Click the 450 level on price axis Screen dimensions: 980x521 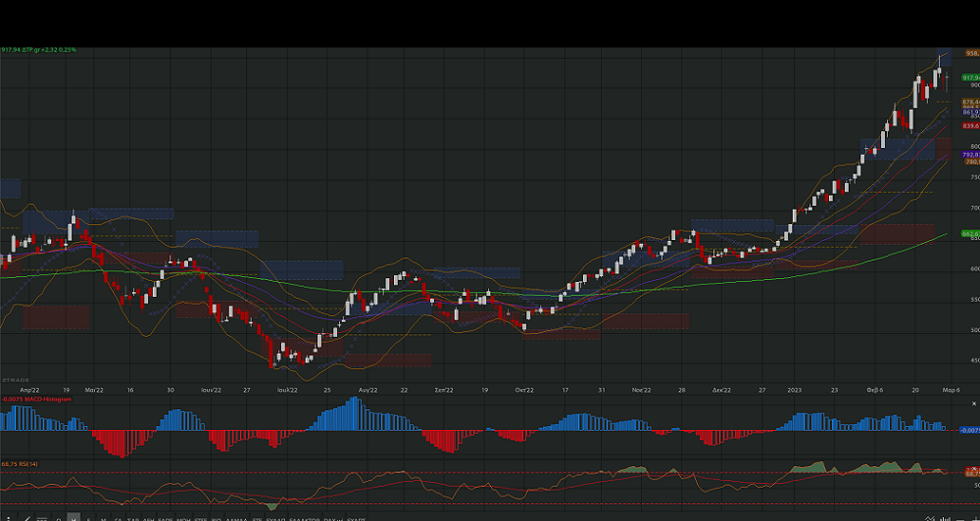975,360
